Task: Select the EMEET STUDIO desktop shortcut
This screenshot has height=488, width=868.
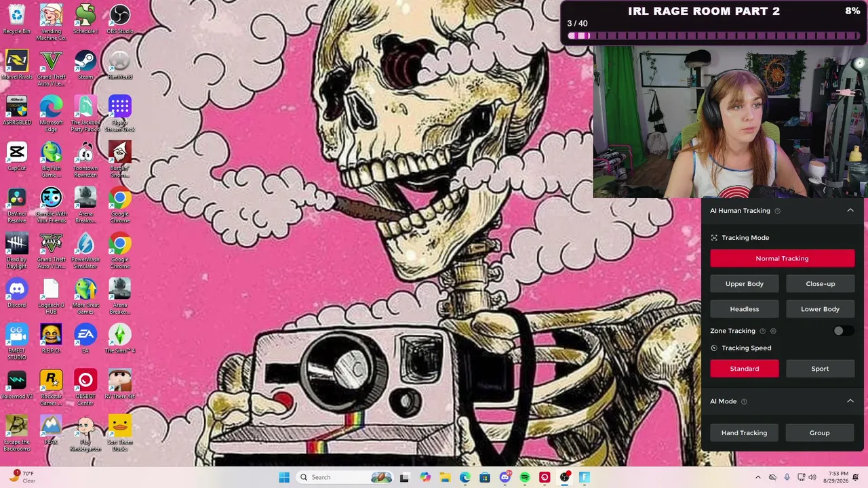Action: click(x=17, y=342)
